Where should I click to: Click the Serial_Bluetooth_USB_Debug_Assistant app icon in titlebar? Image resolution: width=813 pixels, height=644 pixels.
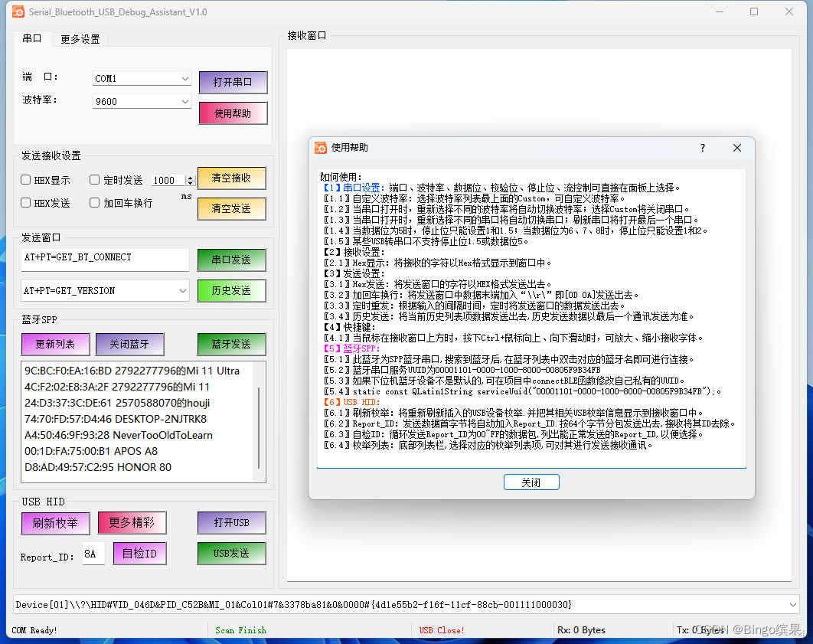(17, 11)
